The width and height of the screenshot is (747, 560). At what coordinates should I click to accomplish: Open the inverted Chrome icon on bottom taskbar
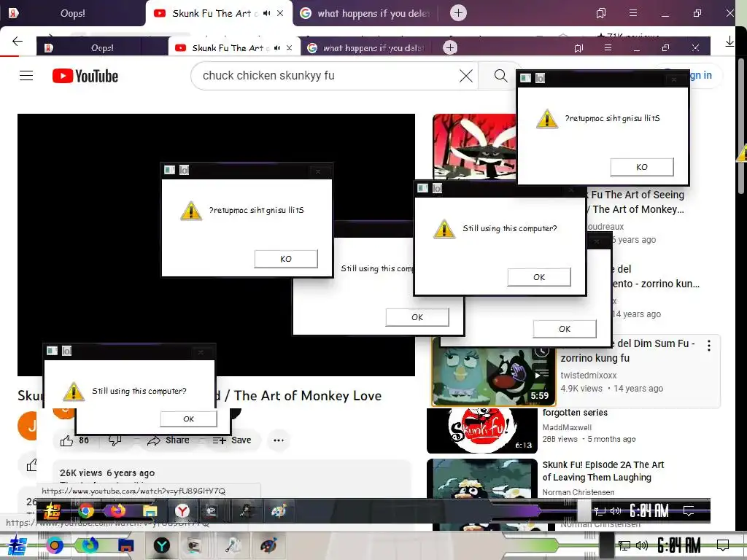(x=55, y=545)
